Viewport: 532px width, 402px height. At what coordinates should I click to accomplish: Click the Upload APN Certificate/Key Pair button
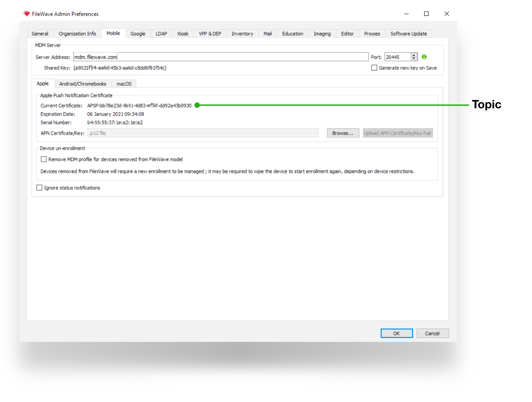[398, 133]
